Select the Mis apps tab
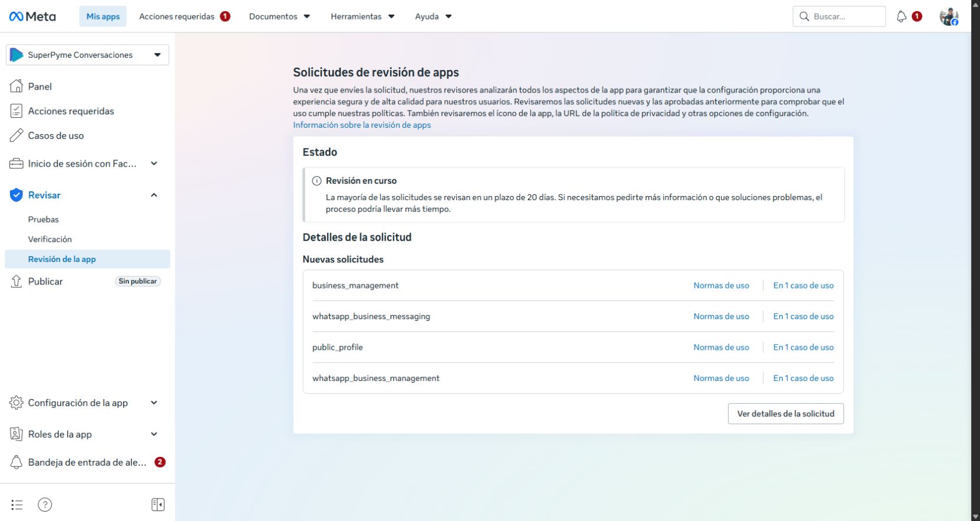The height and width of the screenshot is (521, 980). (x=103, y=16)
